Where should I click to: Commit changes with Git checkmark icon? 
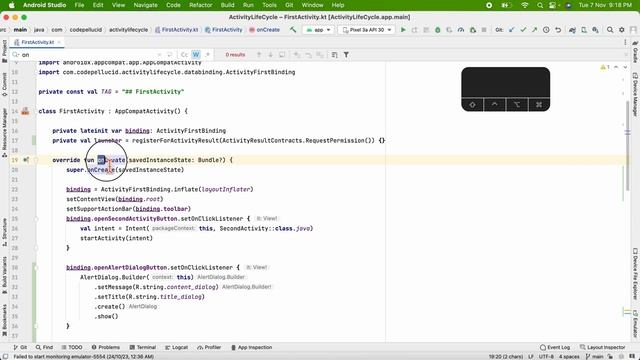click(523, 30)
